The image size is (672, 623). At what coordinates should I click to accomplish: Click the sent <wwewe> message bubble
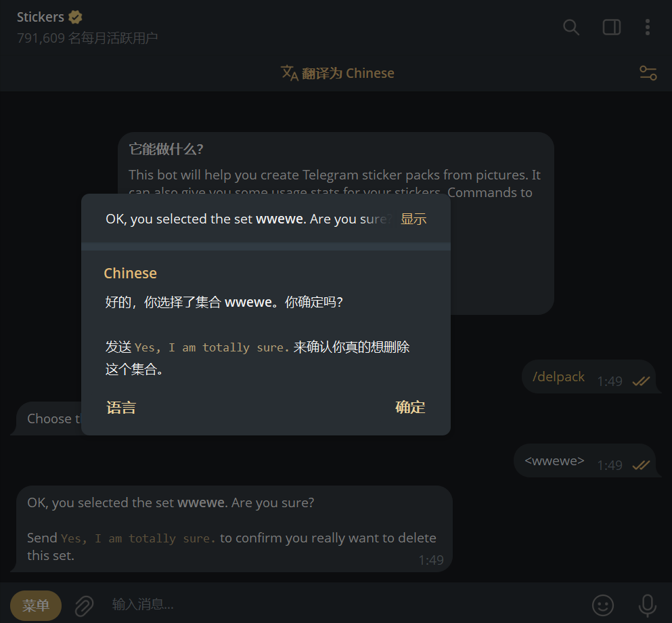[585, 461]
